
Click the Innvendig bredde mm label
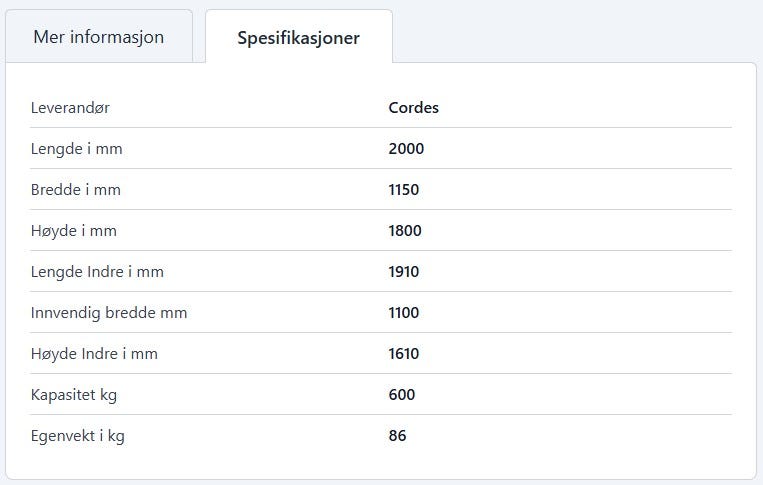pos(109,312)
